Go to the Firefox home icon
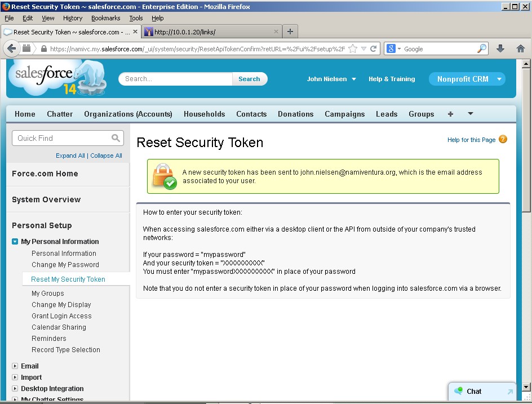 (x=521, y=49)
